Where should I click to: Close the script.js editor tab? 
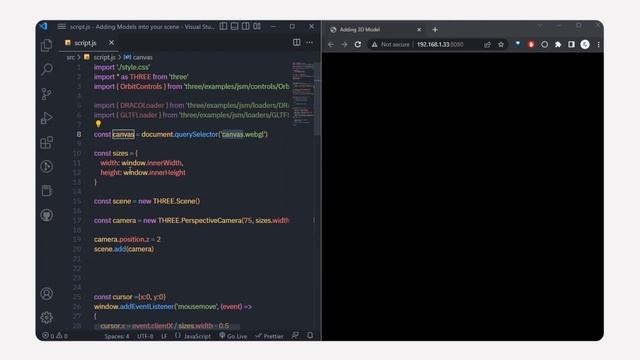(111, 42)
